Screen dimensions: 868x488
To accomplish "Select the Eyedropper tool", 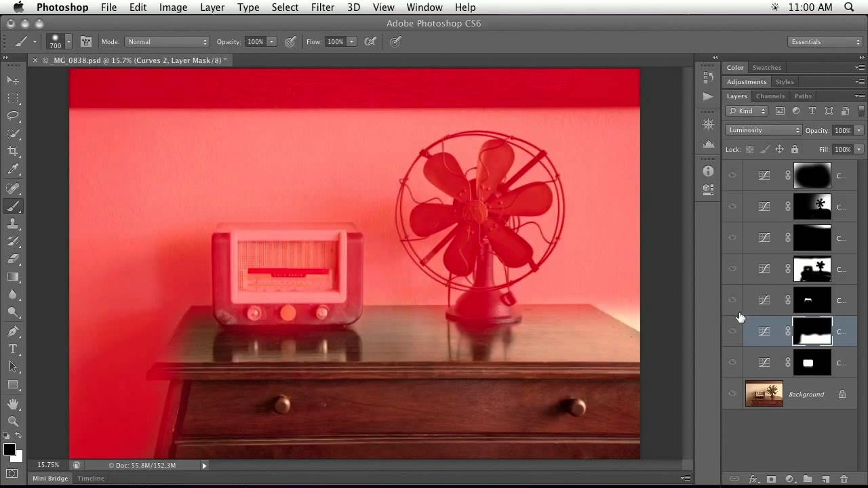I will [13, 169].
